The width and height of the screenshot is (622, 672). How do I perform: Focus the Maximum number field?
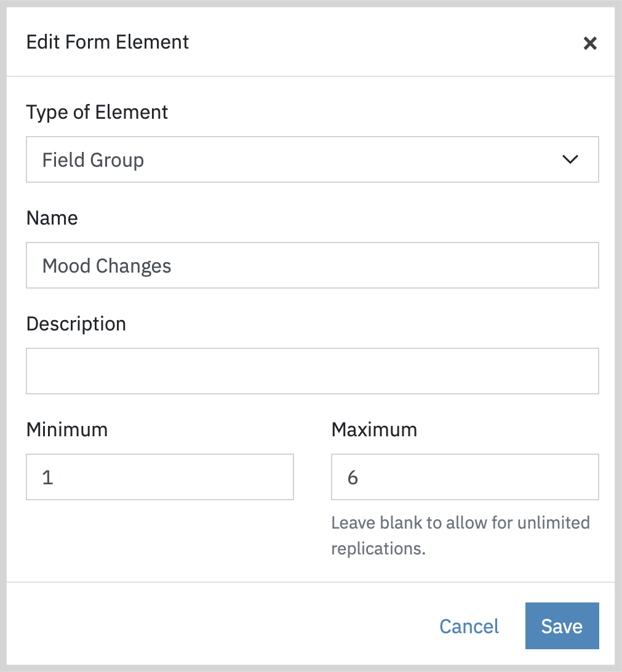[465, 477]
